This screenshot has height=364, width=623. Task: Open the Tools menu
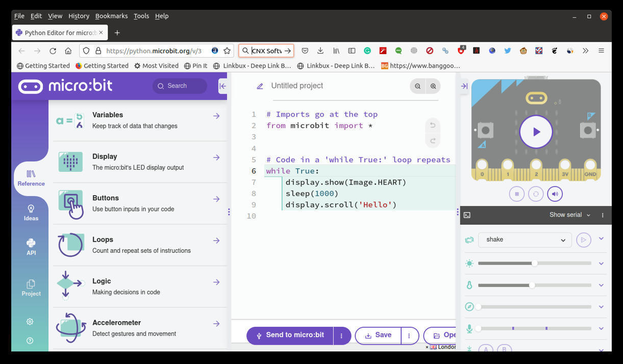pos(141,16)
